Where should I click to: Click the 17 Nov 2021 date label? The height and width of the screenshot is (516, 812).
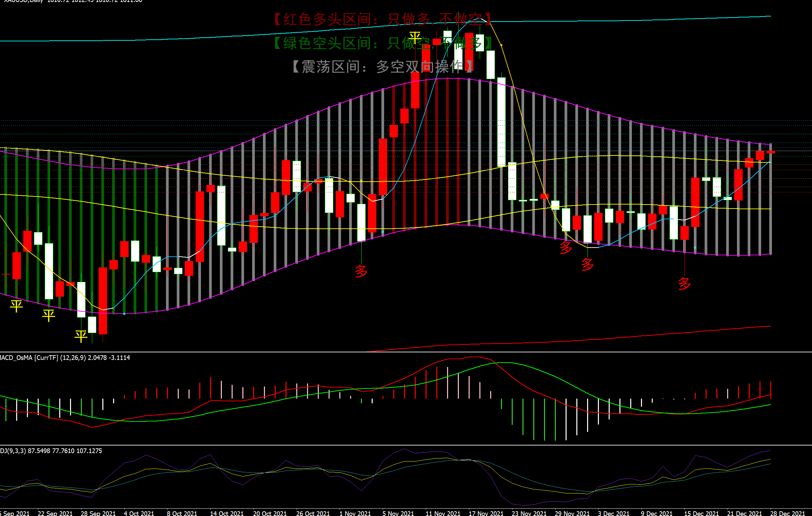485,513
